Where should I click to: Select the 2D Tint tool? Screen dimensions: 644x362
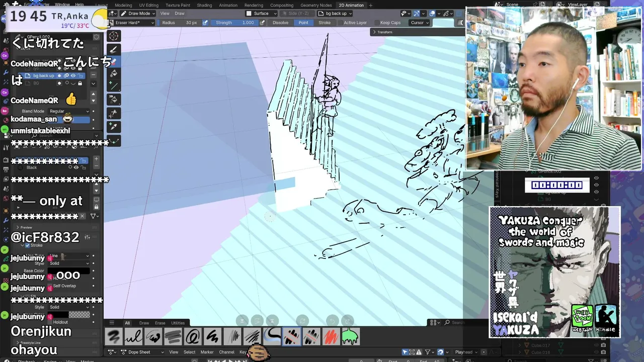(114, 100)
